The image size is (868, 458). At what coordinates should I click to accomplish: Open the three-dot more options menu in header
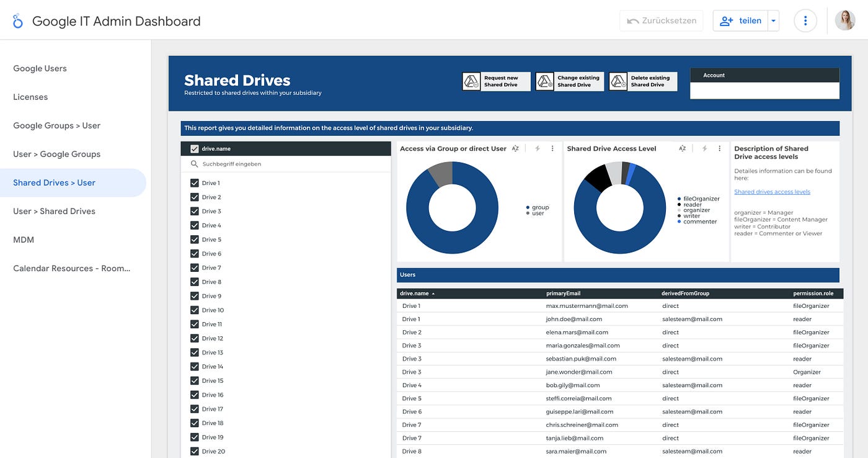(805, 20)
